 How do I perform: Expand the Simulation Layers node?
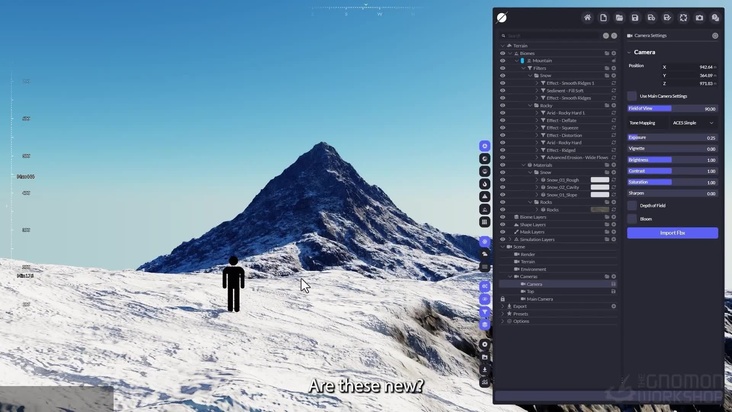tap(510, 239)
